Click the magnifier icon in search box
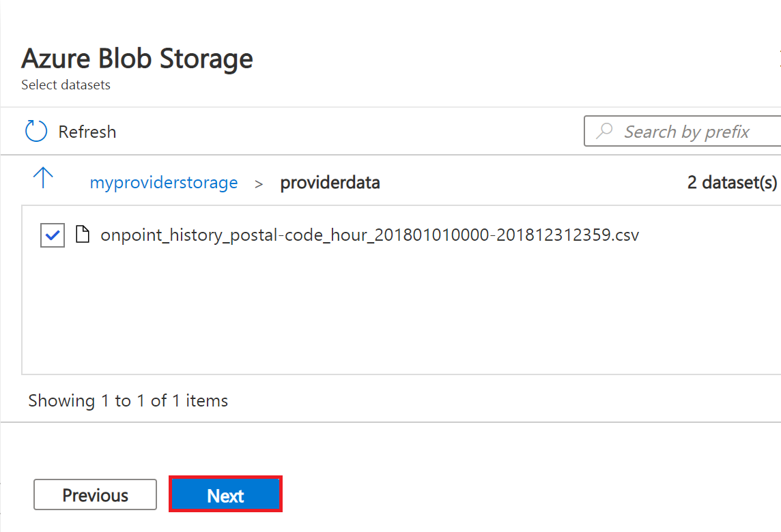The image size is (781, 532). point(604,131)
